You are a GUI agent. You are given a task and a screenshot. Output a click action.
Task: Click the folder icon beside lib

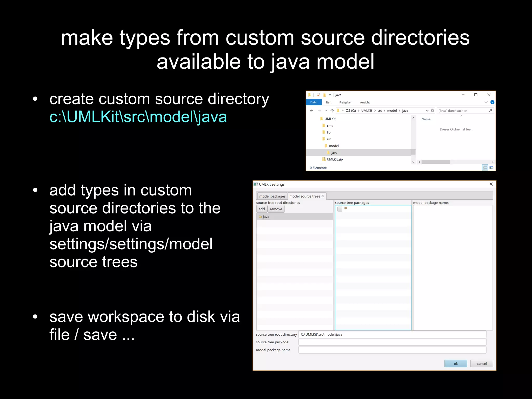(x=324, y=132)
